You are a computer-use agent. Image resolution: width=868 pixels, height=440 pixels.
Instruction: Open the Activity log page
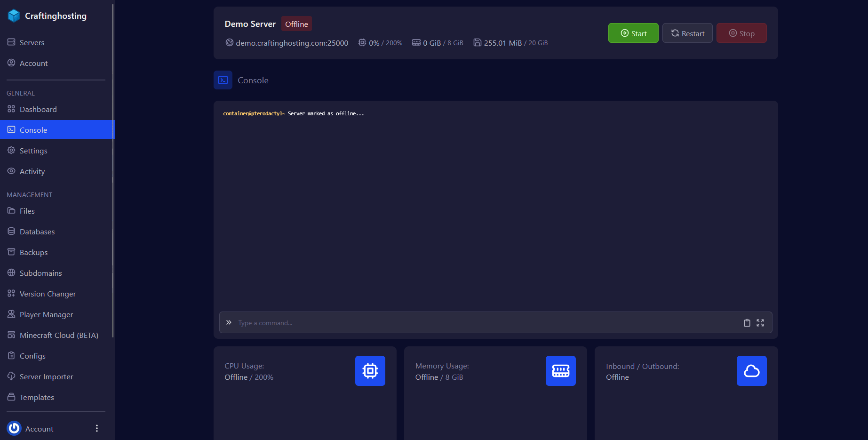pos(56,171)
